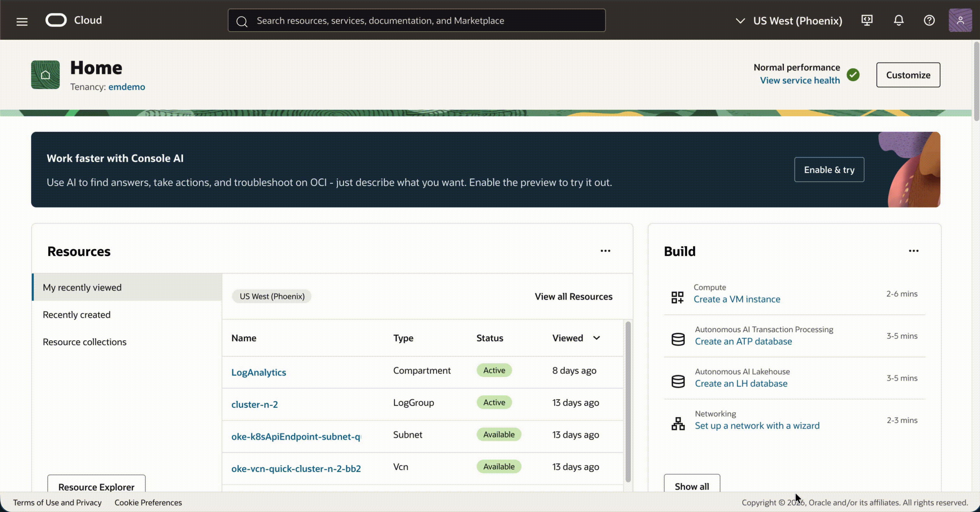980x512 pixels.
Task: Click the ATP database icon
Action: coord(678,339)
